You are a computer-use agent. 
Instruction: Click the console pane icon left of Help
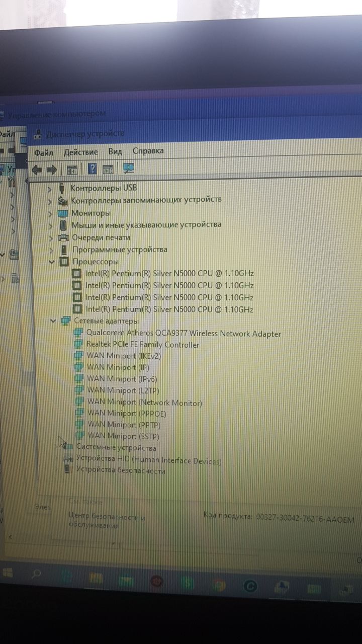(72, 169)
